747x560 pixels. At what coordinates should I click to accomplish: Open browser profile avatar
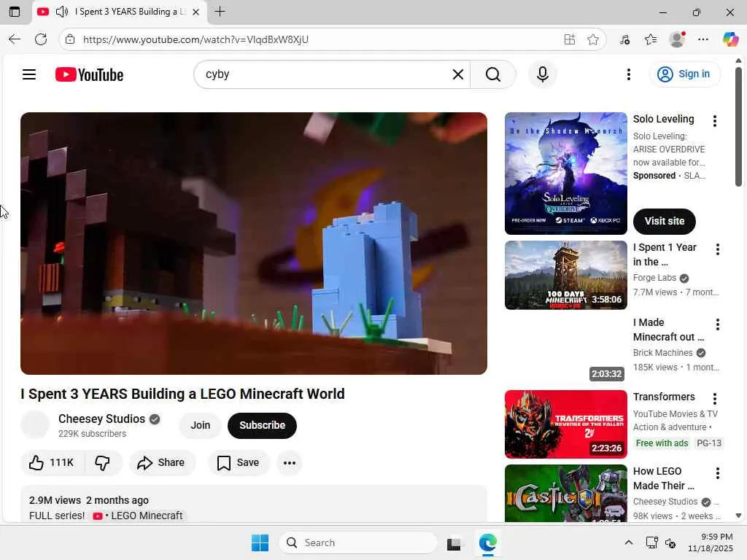click(x=677, y=39)
